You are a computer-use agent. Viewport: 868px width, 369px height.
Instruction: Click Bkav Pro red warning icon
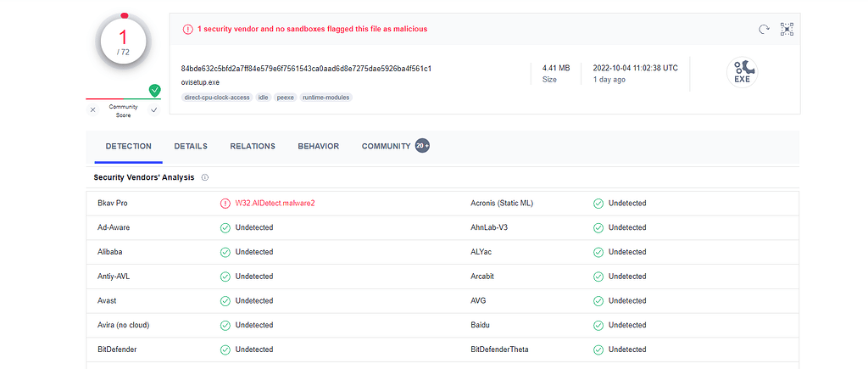pyautogui.click(x=225, y=204)
